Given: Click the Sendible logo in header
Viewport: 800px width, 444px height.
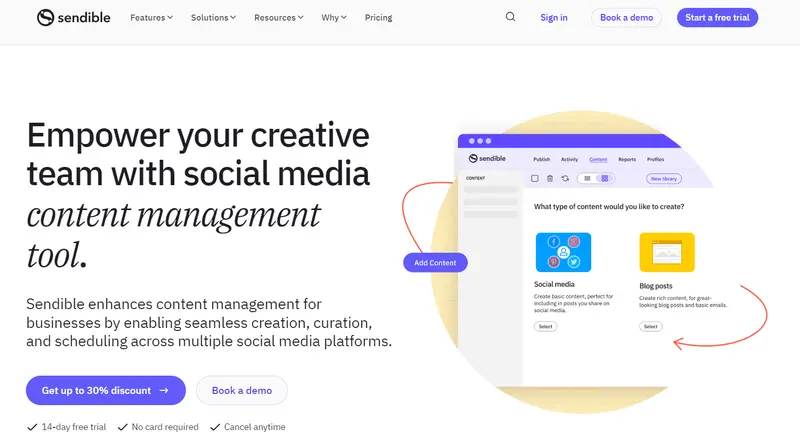Looking at the screenshot, I should point(73,17).
